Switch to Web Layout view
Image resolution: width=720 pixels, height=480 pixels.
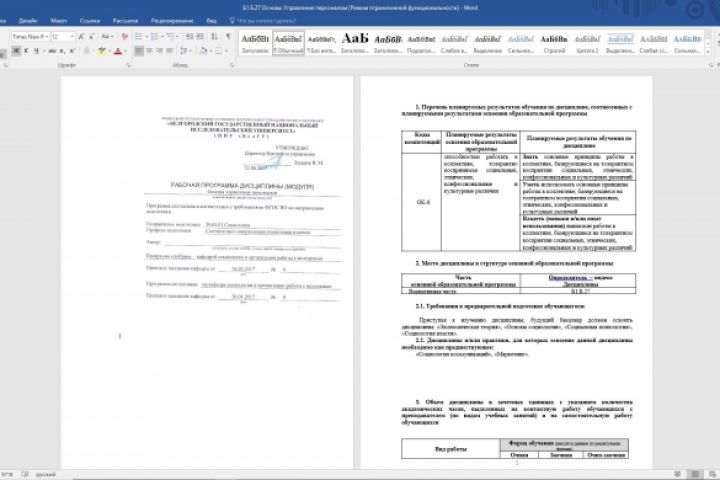point(712,474)
